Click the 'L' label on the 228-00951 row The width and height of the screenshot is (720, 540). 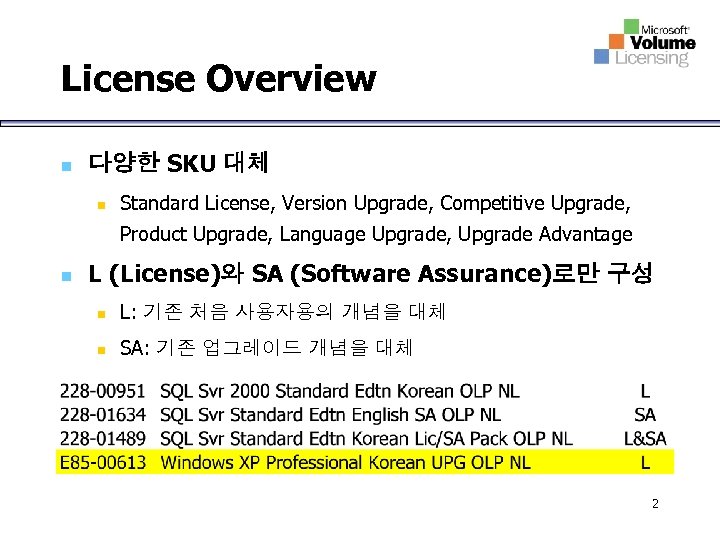point(645,391)
